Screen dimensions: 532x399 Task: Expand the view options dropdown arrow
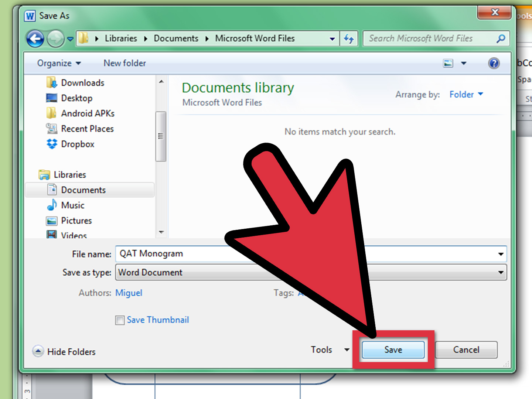click(x=464, y=63)
